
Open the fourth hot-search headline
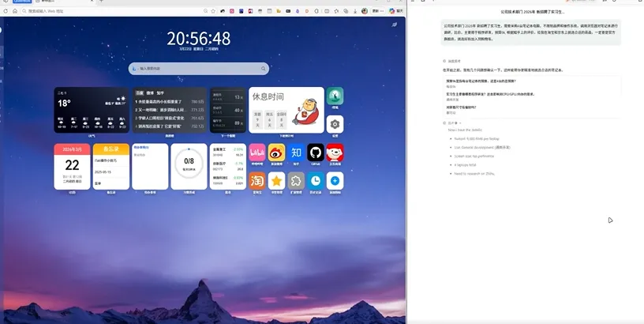pyautogui.click(x=170, y=126)
